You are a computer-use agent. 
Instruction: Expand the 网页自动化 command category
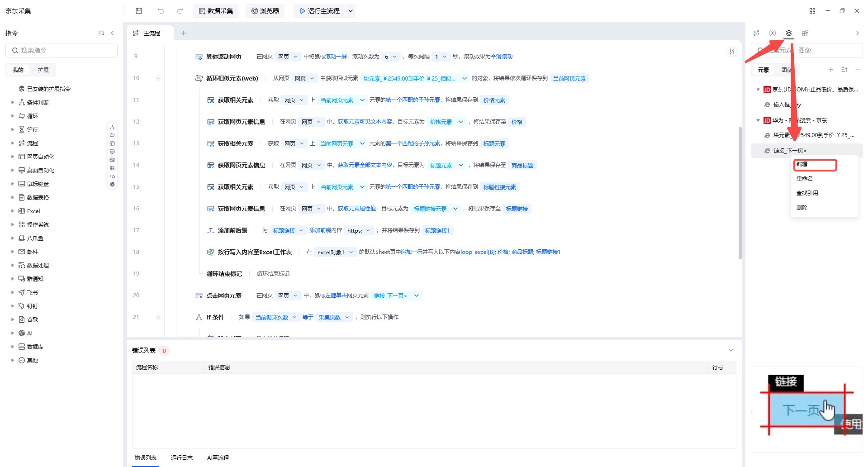[x=12, y=157]
